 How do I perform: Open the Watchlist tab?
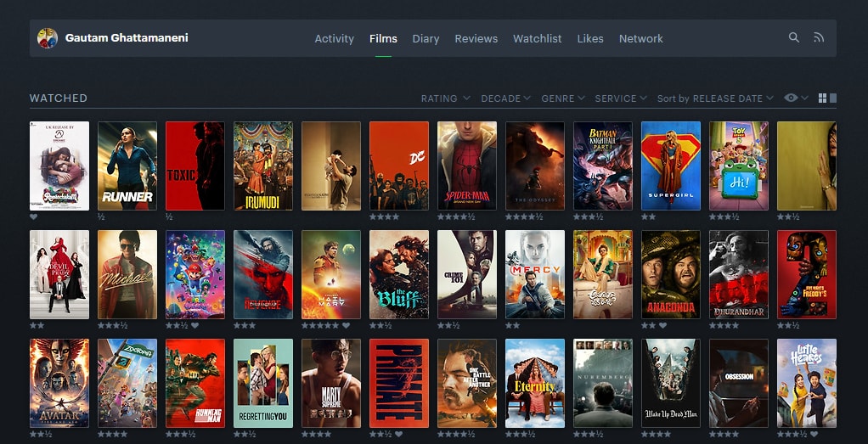tap(537, 39)
